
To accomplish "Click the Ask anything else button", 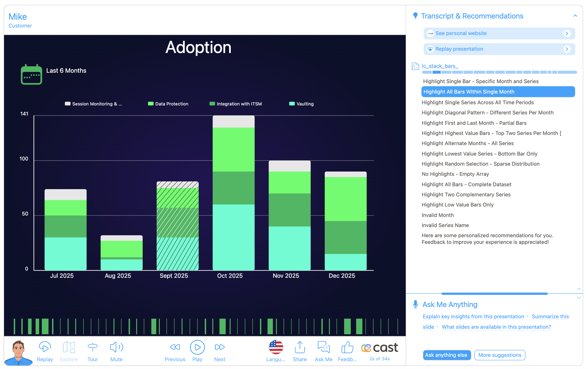I will pyautogui.click(x=446, y=355).
